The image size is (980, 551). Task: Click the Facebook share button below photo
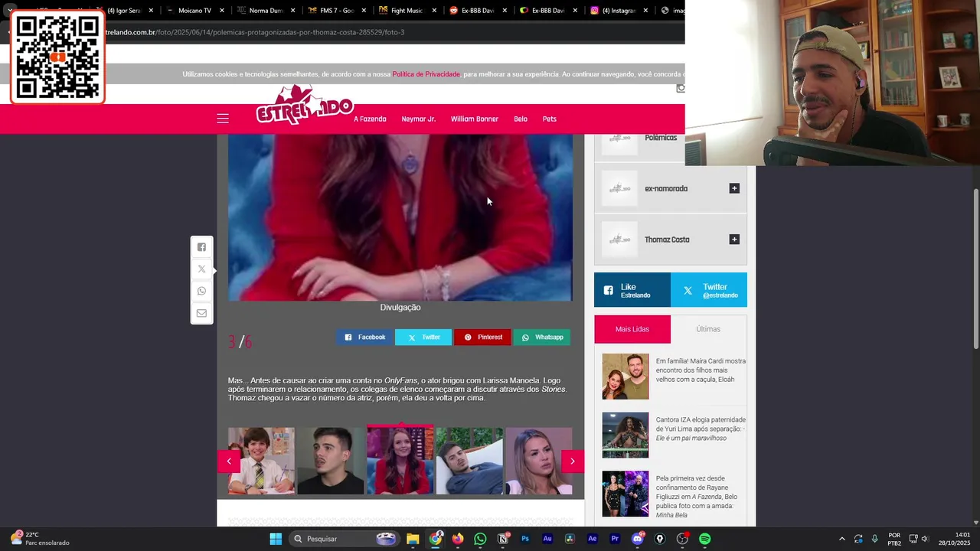(x=365, y=337)
